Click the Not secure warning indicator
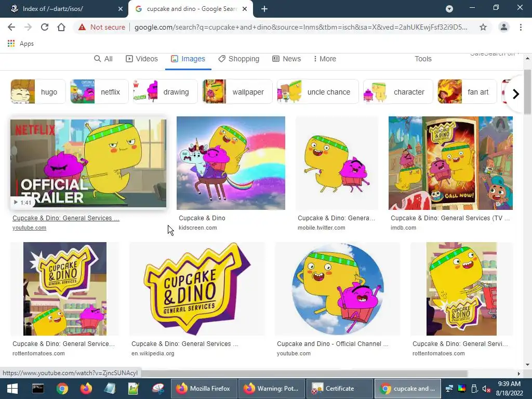The width and height of the screenshot is (532, 399). click(x=101, y=27)
